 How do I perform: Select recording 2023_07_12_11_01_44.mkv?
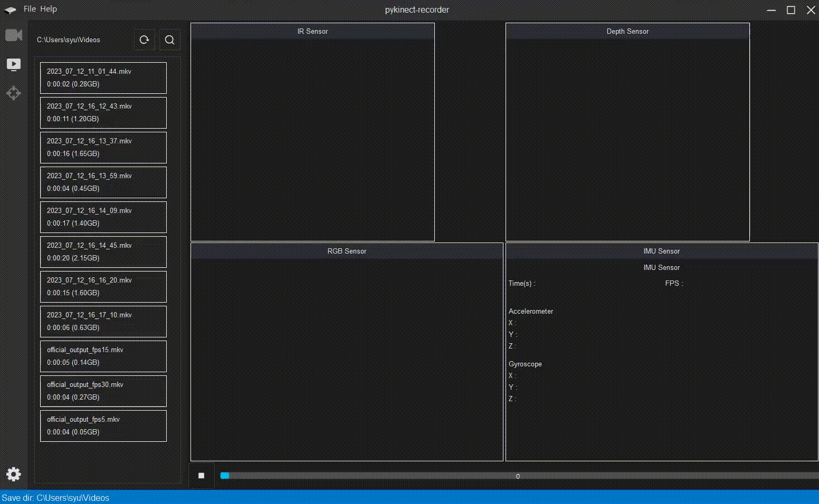coord(103,78)
